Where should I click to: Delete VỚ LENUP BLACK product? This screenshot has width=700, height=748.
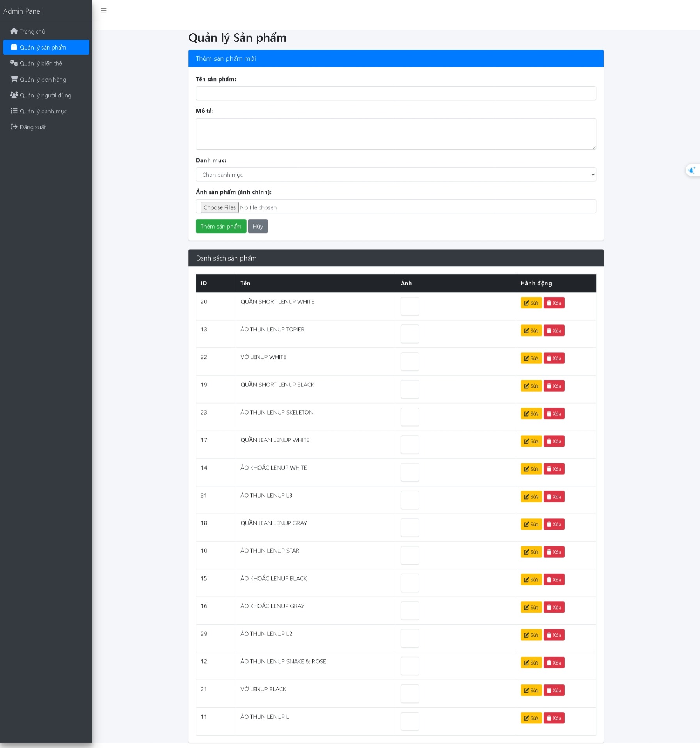pyautogui.click(x=554, y=691)
